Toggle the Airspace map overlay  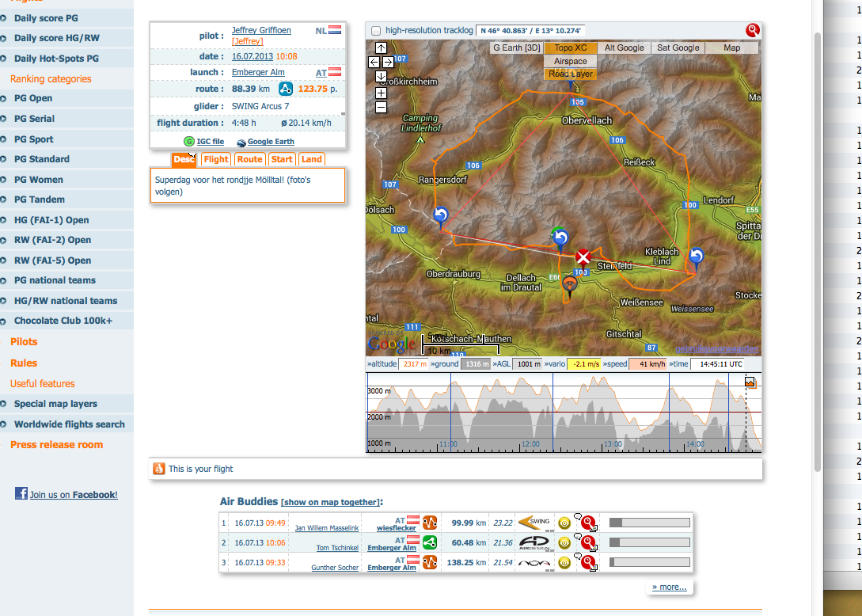tap(570, 61)
